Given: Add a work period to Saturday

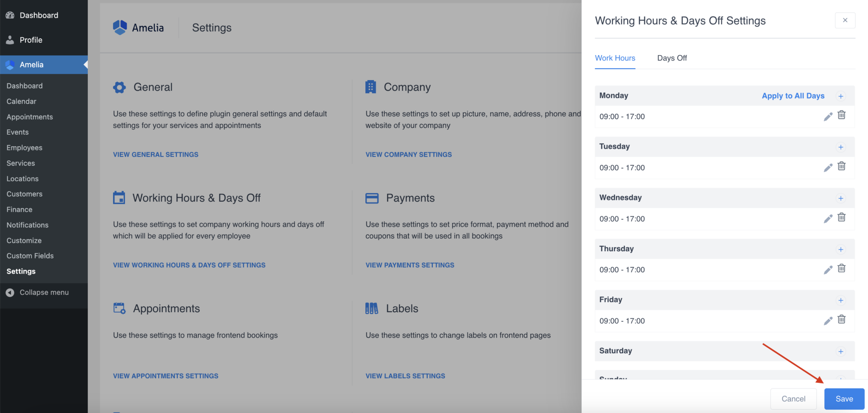Looking at the screenshot, I should 841,351.
